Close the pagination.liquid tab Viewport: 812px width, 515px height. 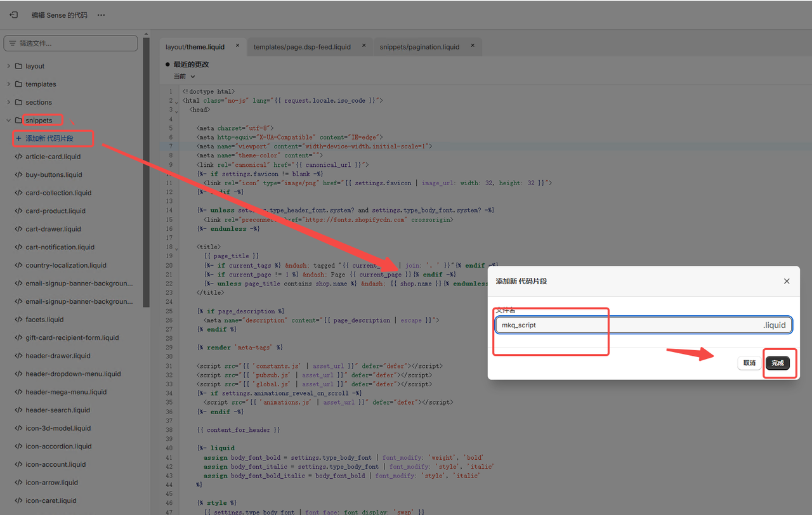[473, 46]
